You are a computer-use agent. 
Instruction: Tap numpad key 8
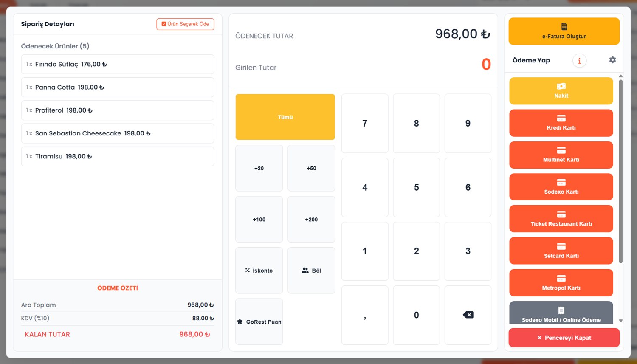point(416,123)
